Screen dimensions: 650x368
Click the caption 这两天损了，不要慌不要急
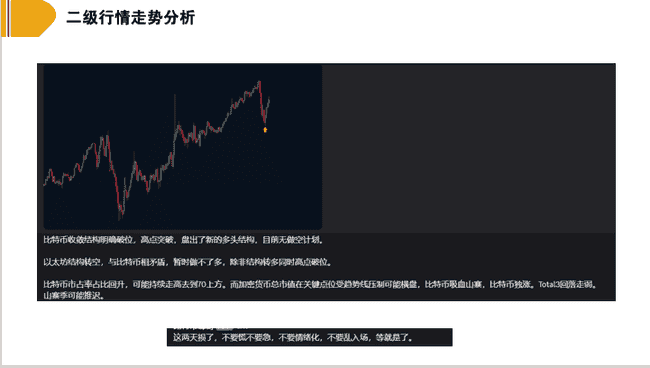[293, 338]
